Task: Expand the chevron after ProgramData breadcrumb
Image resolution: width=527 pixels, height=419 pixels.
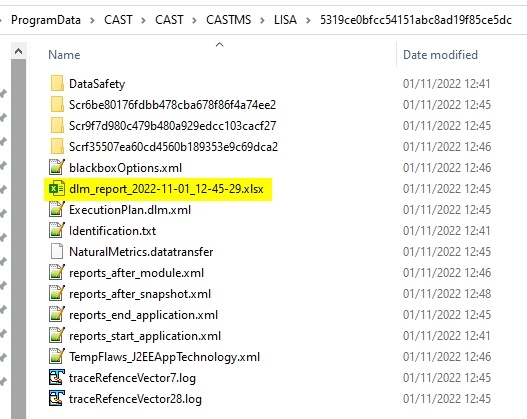Action: (x=92, y=20)
